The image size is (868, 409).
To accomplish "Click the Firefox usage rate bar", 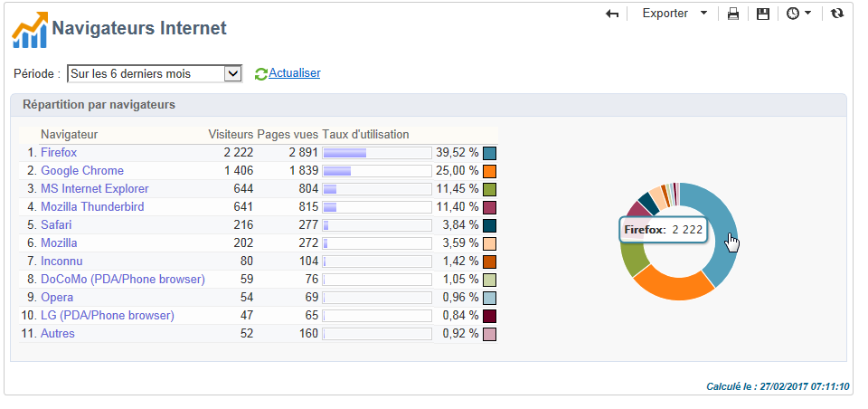I will click(377, 153).
